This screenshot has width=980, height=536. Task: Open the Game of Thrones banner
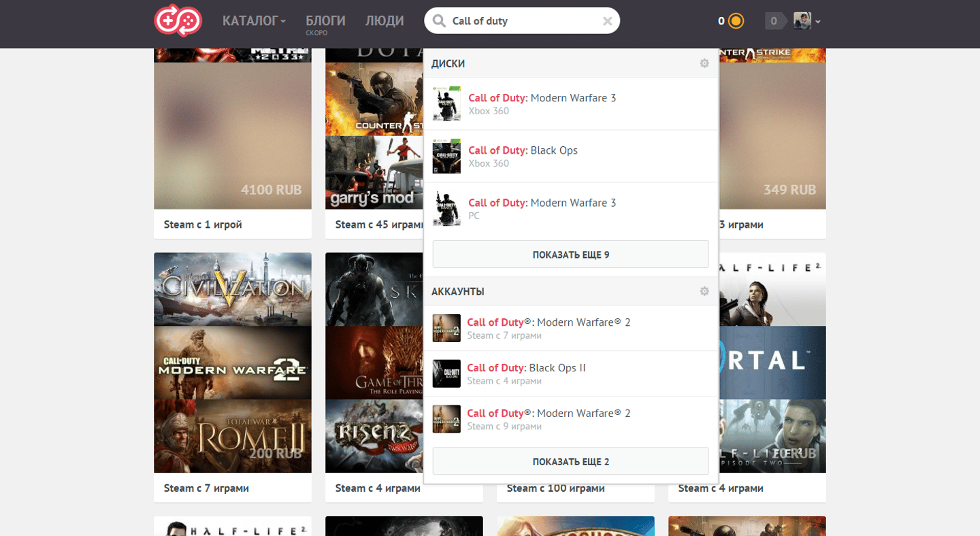pos(374,363)
